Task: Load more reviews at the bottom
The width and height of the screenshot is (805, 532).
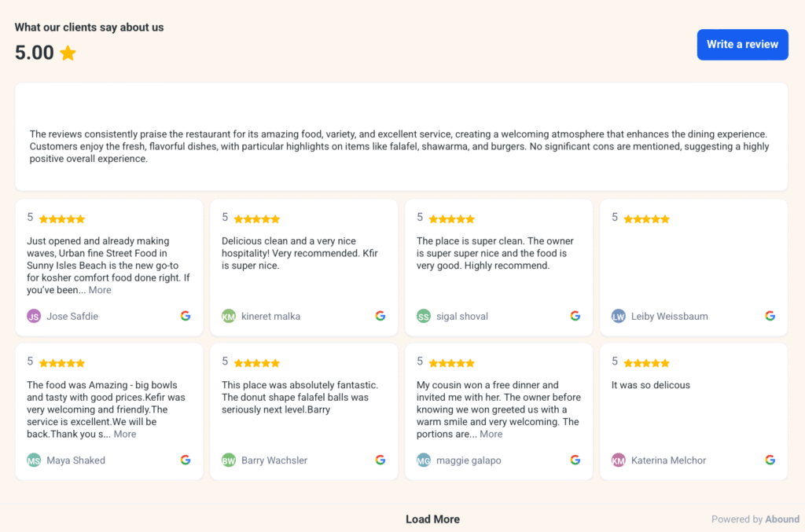Action: 432,519
